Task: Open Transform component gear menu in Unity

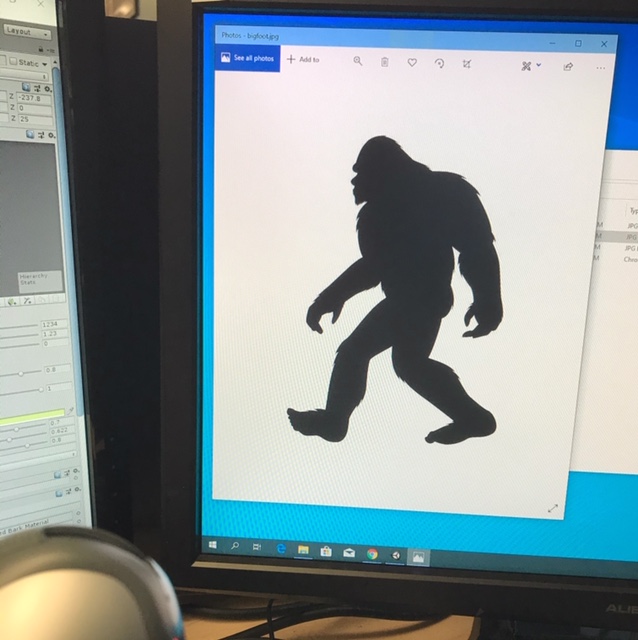Action: pos(48,89)
